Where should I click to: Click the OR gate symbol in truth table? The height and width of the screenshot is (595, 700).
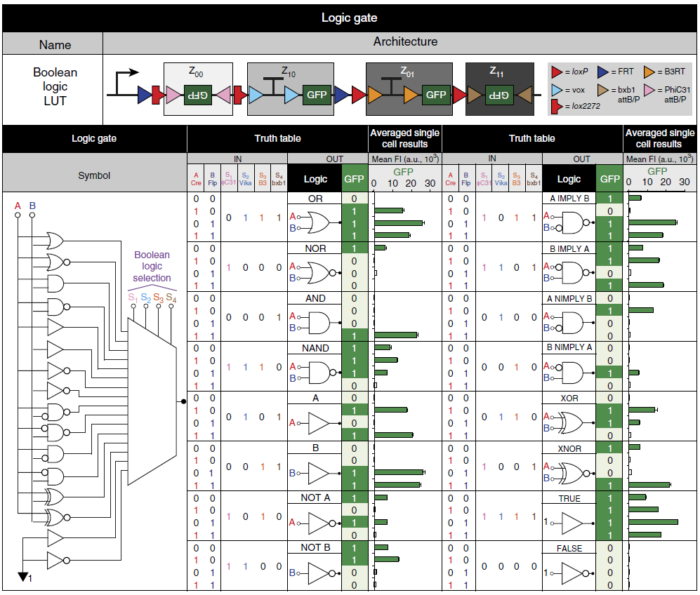click(x=315, y=222)
